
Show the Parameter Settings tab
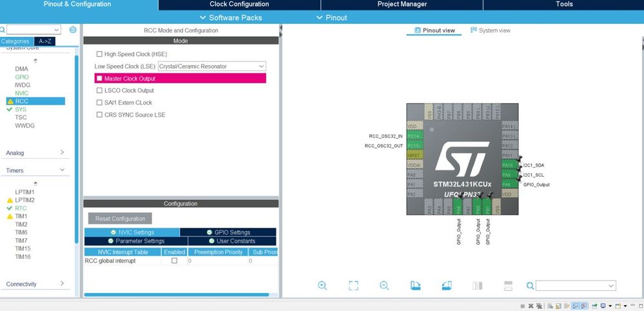tap(136, 241)
